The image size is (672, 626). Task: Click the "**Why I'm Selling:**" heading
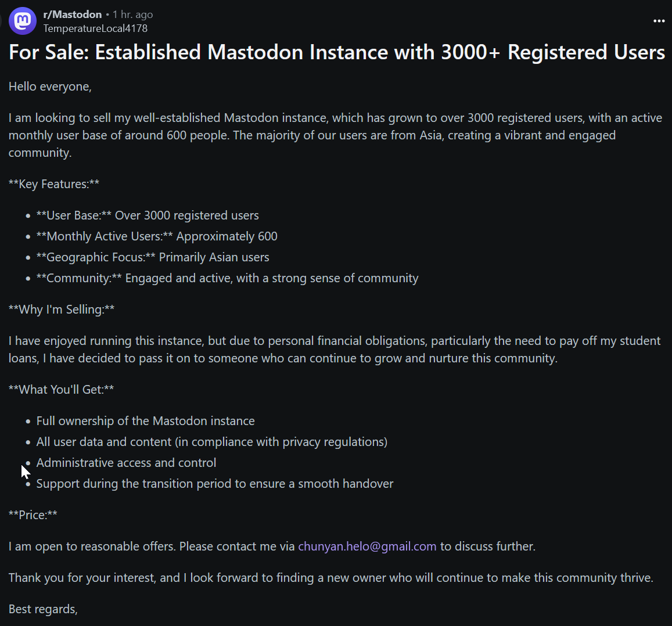[x=62, y=310]
